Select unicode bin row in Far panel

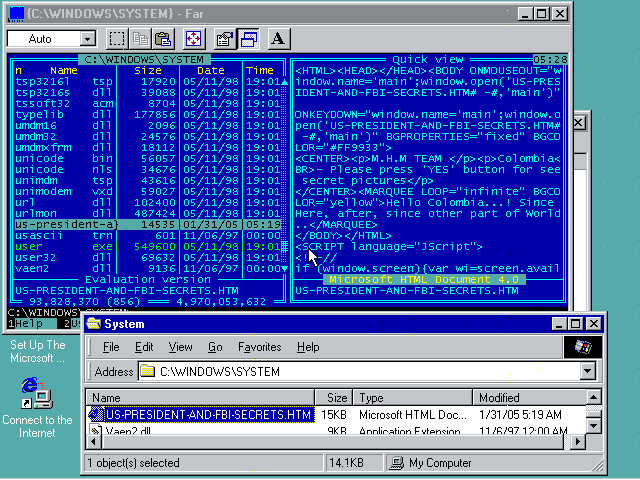pos(148,158)
